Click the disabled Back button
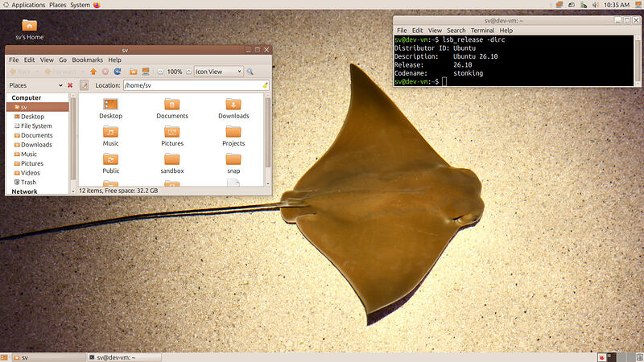The width and height of the screenshot is (644, 362). pos(20,72)
